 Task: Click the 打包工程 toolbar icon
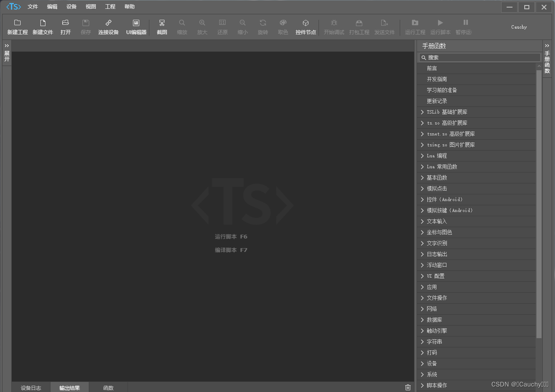click(x=359, y=23)
